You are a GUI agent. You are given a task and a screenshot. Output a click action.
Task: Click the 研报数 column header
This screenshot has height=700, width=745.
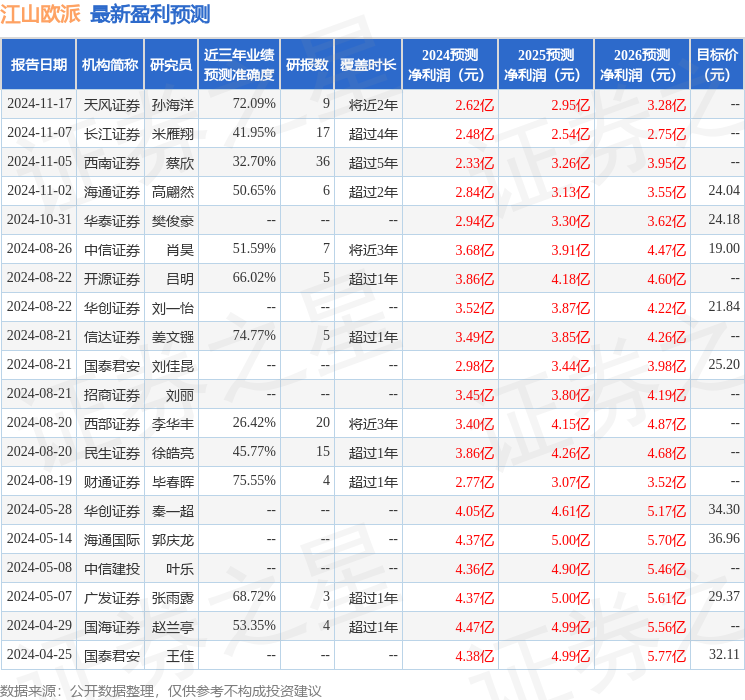(307, 65)
